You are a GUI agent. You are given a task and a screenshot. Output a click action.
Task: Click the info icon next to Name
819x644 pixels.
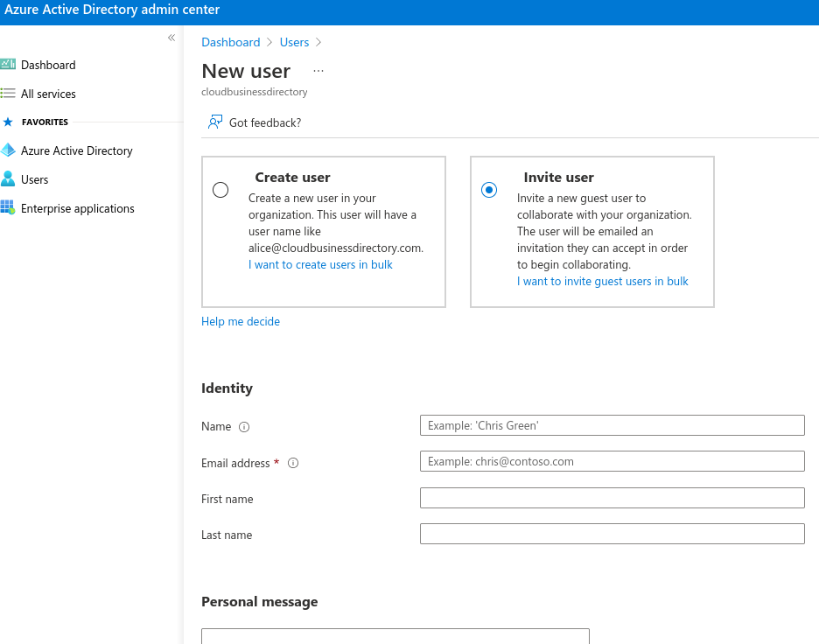click(x=244, y=427)
